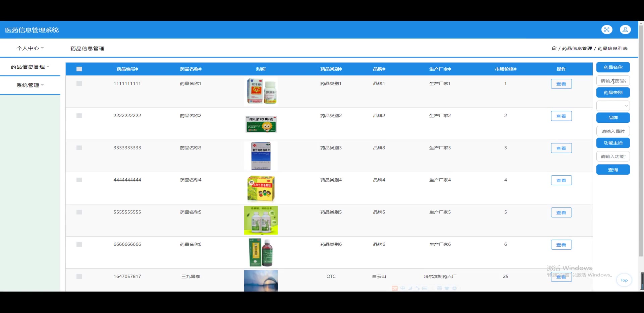Sort by 药品编号 column arrows
Screen dimensions: 644x313
(x=137, y=69)
